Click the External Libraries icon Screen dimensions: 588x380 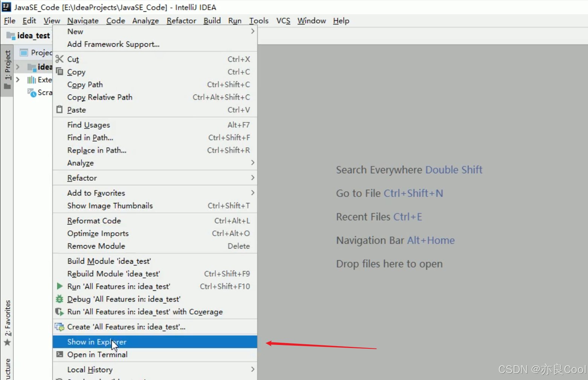[x=32, y=79]
